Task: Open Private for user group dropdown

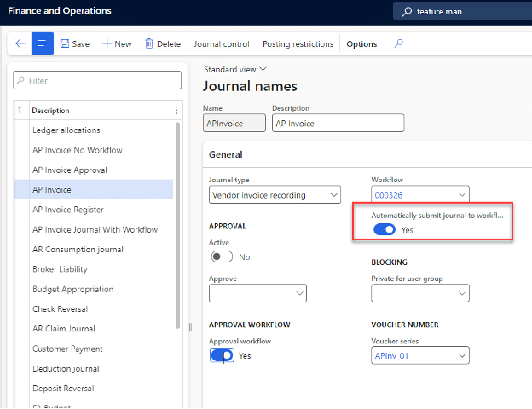Action: [420, 293]
